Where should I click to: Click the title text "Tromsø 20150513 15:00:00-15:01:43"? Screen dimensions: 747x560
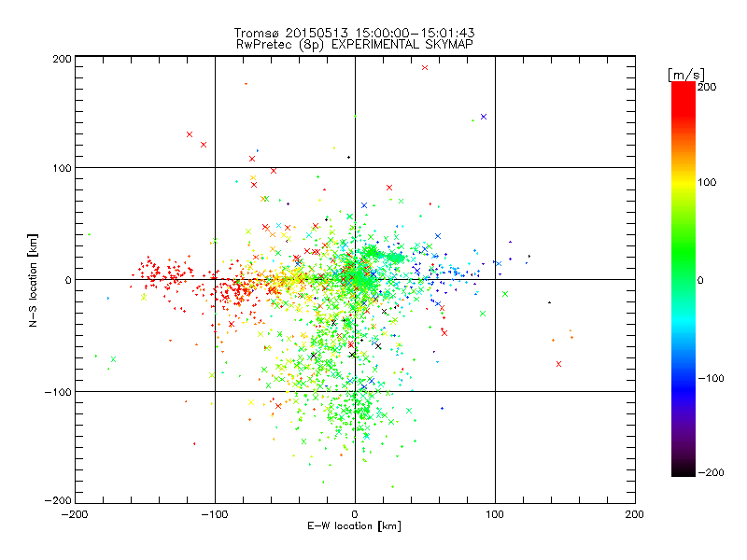click(355, 33)
